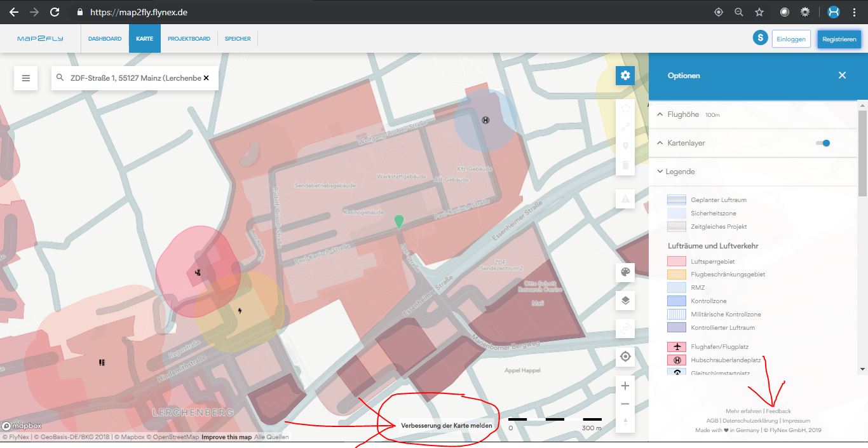The image size is (868, 448).
Task: Open the DASHBOARD tab
Action: coord(105,38)
